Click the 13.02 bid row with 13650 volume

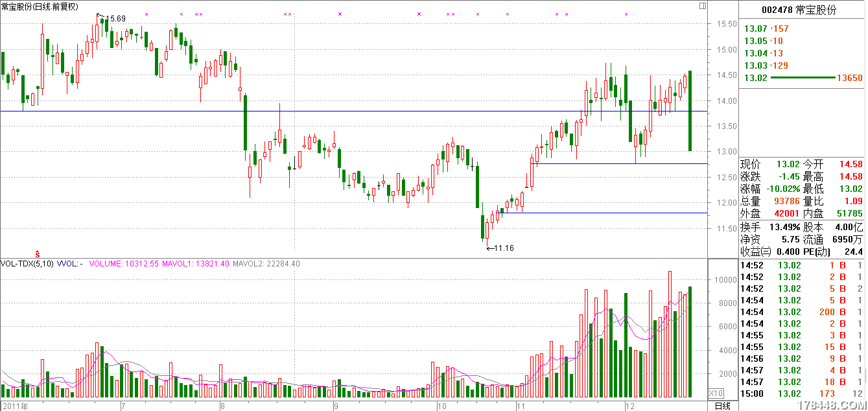[x=803, y=78]
